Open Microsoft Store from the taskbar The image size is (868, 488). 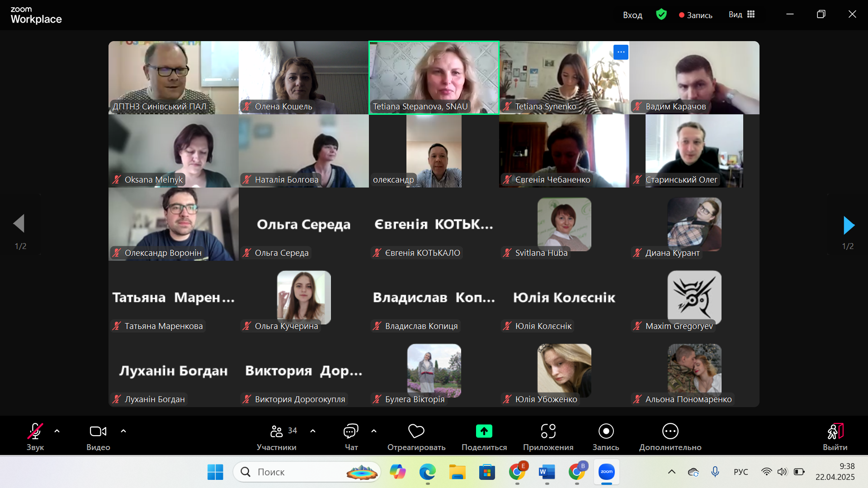(487, 472)
